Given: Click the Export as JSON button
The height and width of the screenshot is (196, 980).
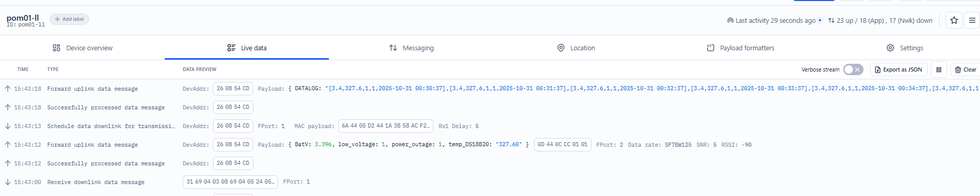Looking at the screenshot, I should tap(898, 69).
